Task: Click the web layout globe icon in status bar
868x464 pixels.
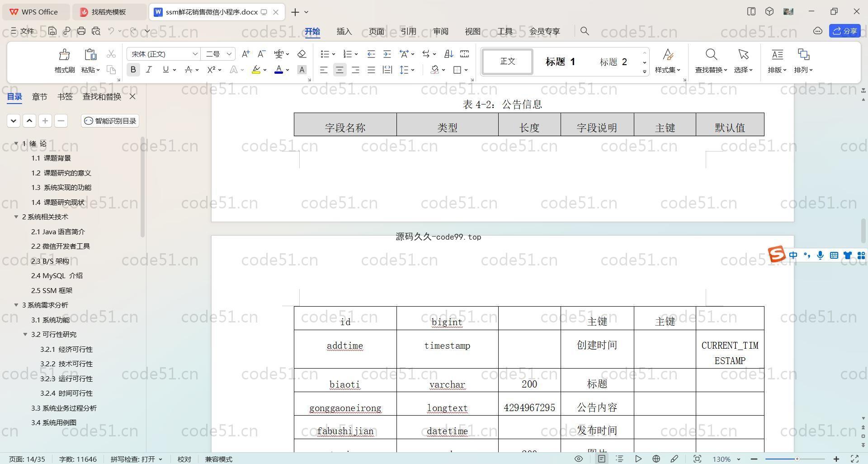Action: (656, 459)
